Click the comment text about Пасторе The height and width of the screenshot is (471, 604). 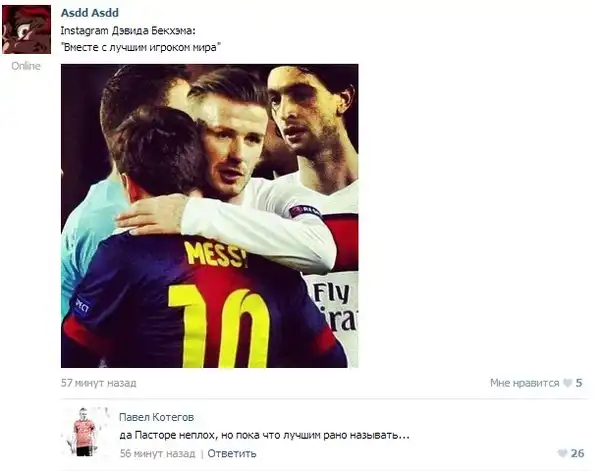(264, 436)
